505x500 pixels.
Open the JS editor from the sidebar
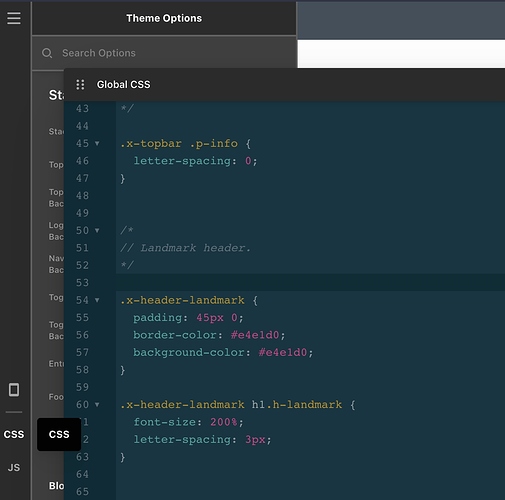[14, 467]
